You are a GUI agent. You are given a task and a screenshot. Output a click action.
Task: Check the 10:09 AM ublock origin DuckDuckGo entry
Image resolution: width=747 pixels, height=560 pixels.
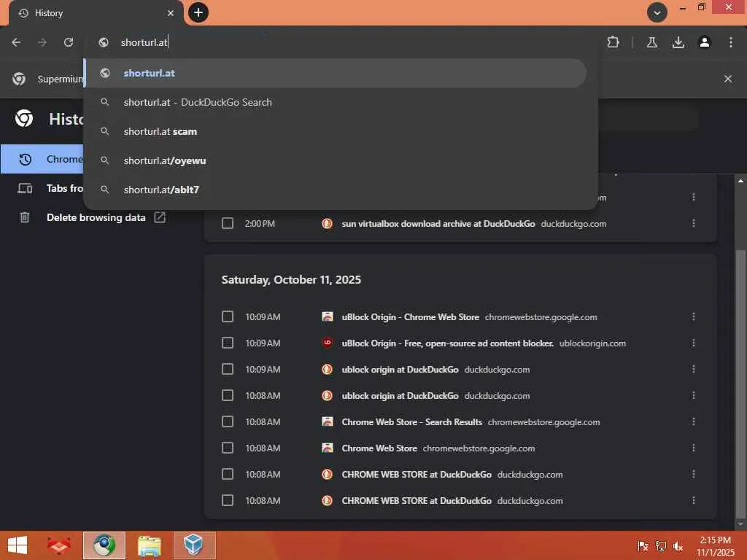point(228,369)
